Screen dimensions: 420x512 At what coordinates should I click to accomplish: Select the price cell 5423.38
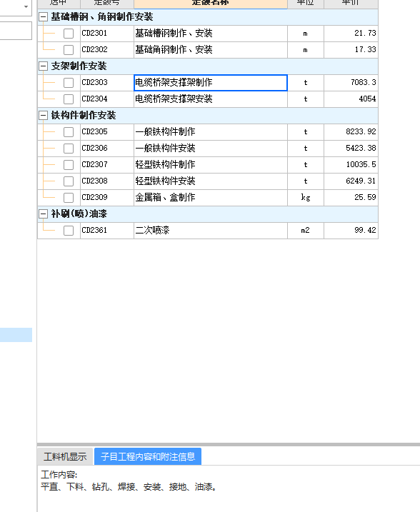(351, 149)
